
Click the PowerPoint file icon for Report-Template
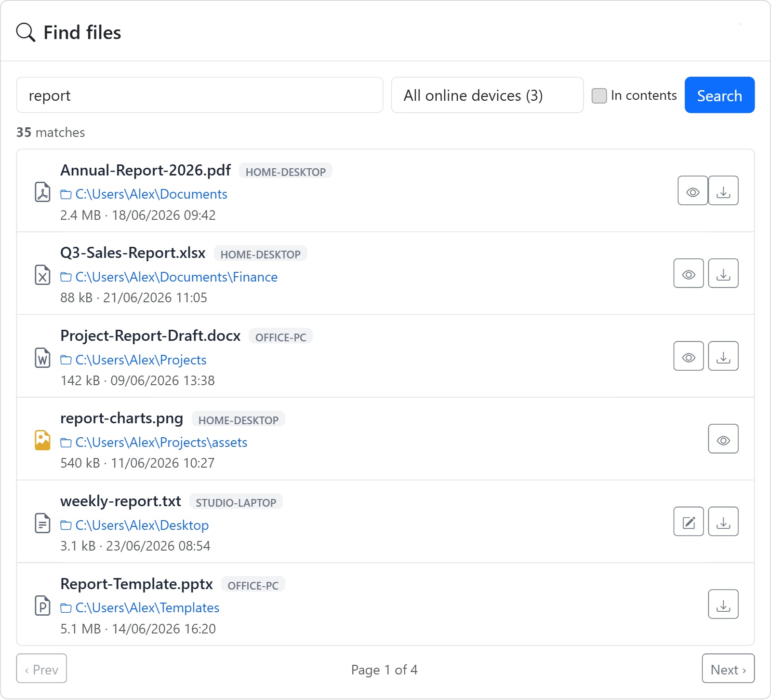tap(42, 606)
